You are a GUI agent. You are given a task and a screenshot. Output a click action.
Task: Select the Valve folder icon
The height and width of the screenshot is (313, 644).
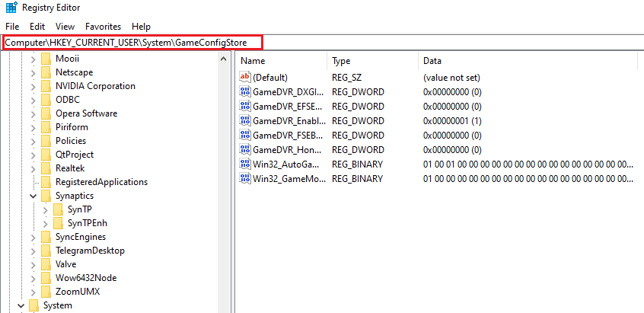coord(46,264)
